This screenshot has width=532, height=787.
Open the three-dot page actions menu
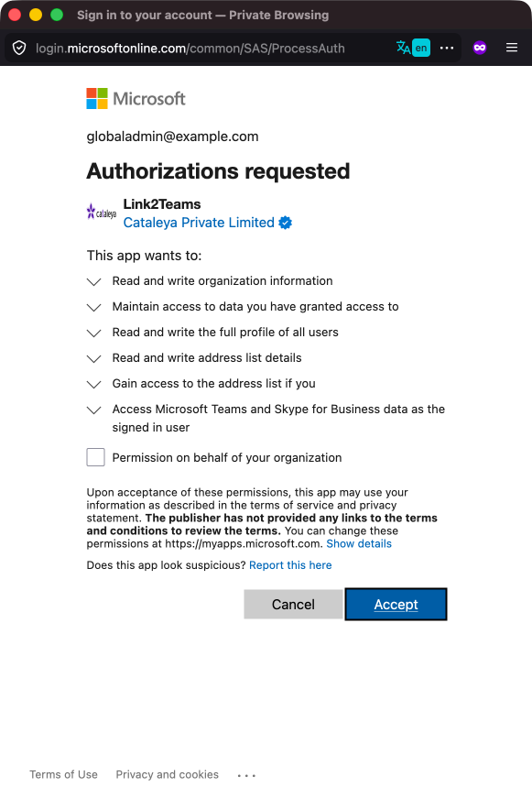click(446, 49)
